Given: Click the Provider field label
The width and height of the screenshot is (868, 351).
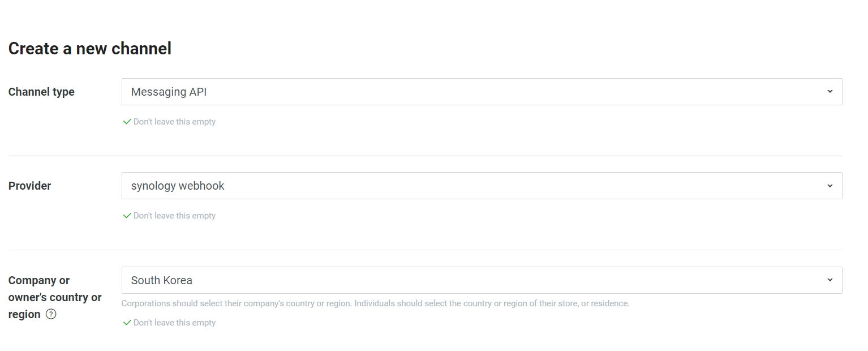Looking at the screenshot, I should tap(30, 186).
